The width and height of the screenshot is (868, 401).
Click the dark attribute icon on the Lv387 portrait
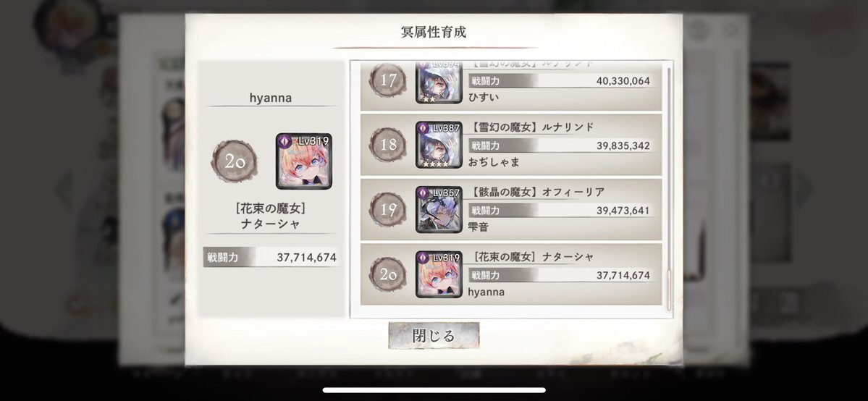point(424,129)
